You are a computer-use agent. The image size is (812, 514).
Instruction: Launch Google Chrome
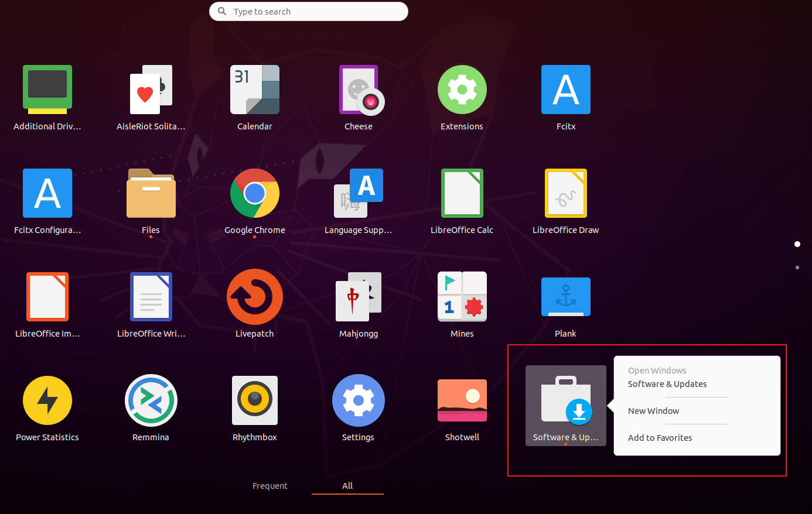(255, 193)
